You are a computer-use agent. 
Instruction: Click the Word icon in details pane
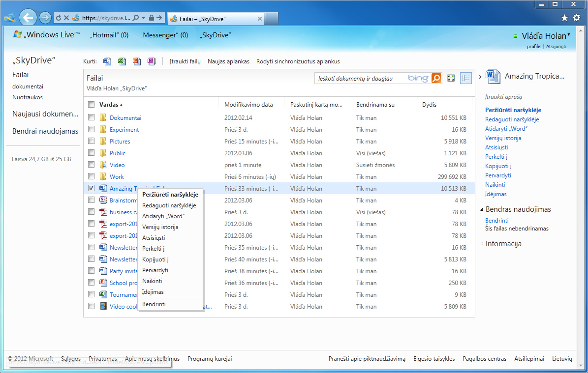pos(493,76)
